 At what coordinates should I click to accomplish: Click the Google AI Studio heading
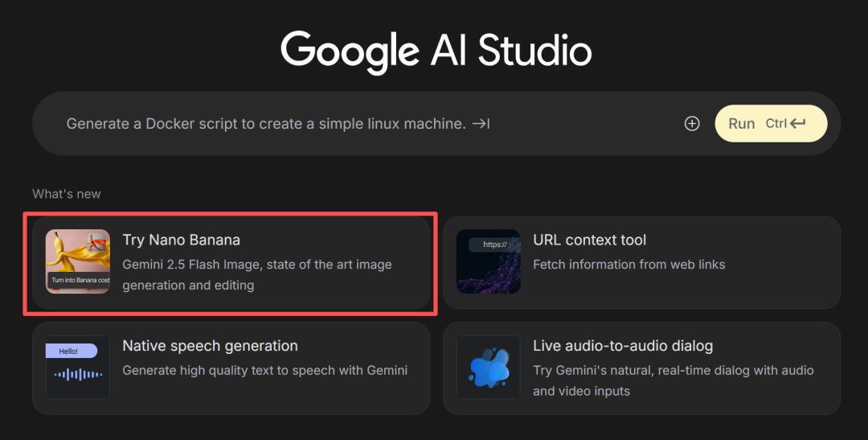tap(436, 51)
